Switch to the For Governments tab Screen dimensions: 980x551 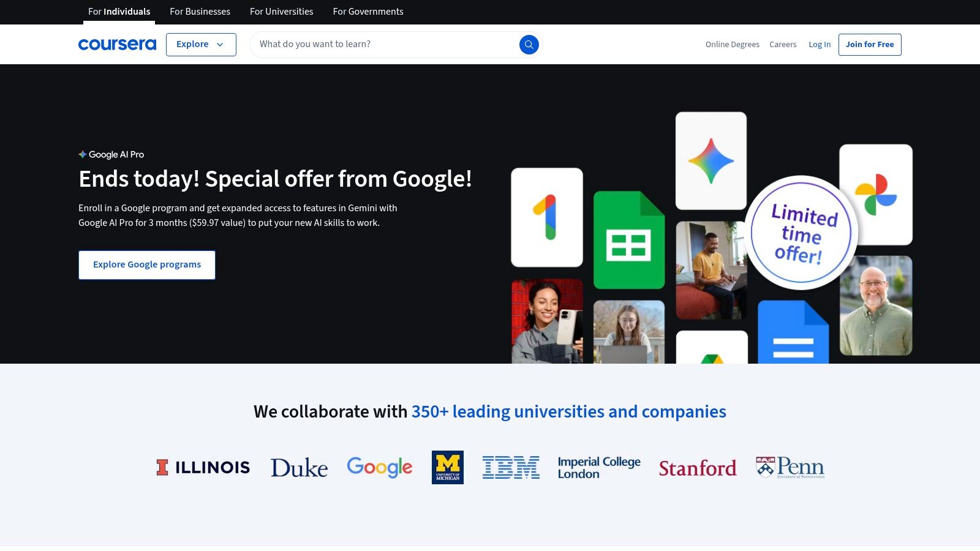pos(368,12)
